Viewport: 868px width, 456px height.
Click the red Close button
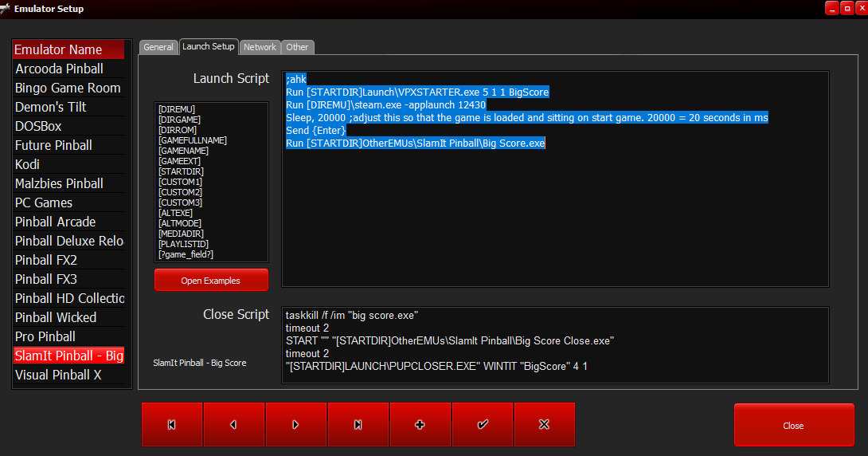click(x=793, y=425)
